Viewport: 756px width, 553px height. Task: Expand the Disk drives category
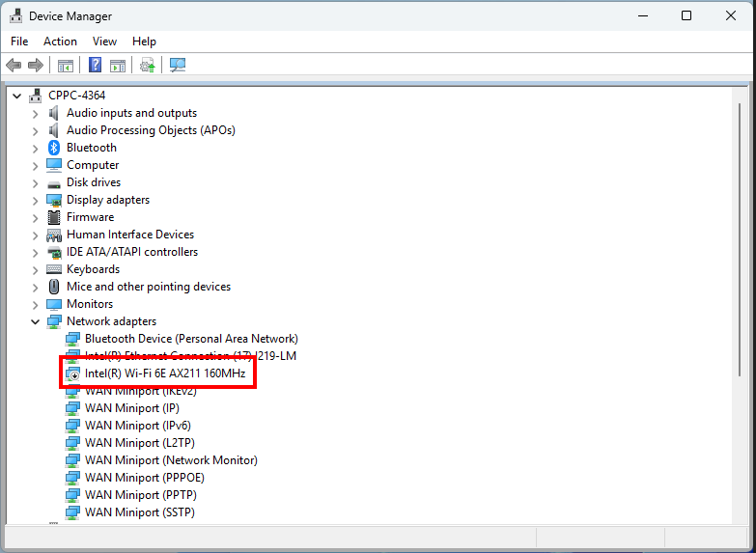click(x=35, y=183)
